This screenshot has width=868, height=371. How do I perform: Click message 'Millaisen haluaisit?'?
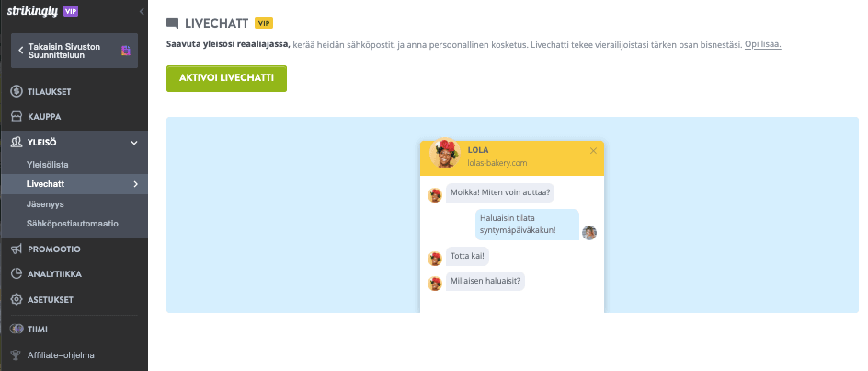point(485,281)
